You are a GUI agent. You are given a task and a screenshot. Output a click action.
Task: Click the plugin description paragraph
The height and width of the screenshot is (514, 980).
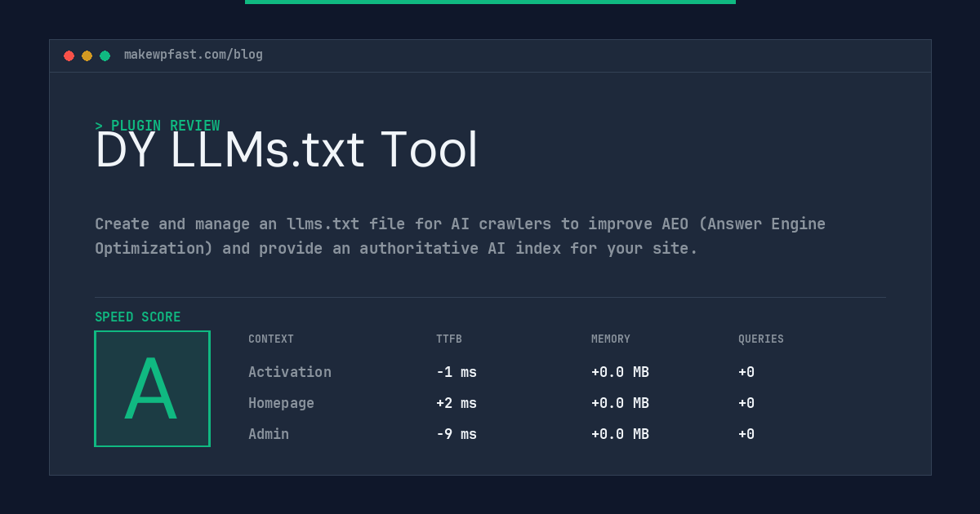[460, 236]
